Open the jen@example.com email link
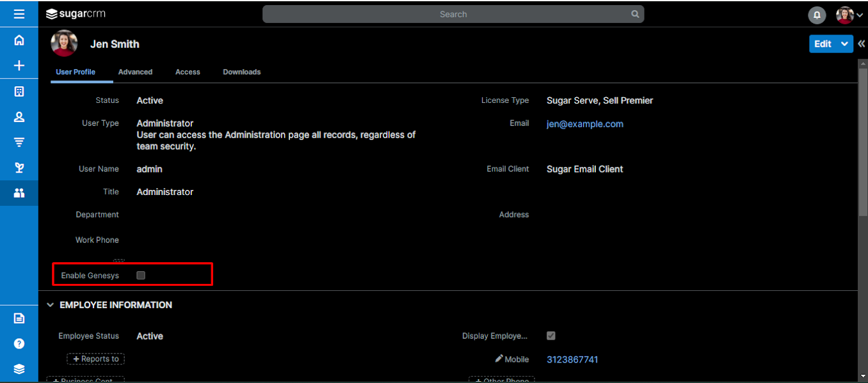 click(x=585, y=124)
